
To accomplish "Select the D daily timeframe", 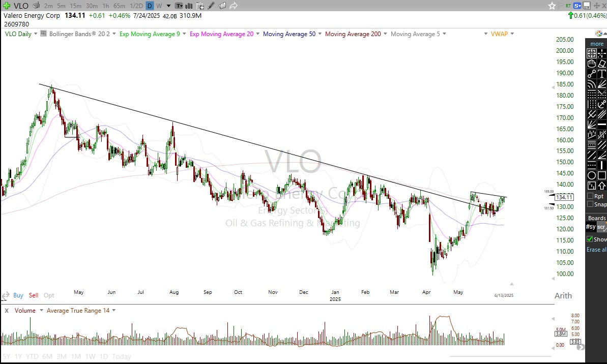I will coord(150,6).
